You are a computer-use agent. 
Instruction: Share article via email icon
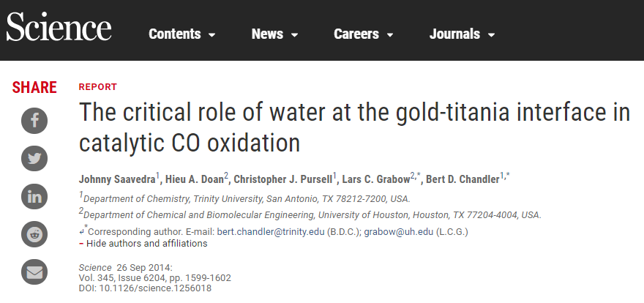34,272
